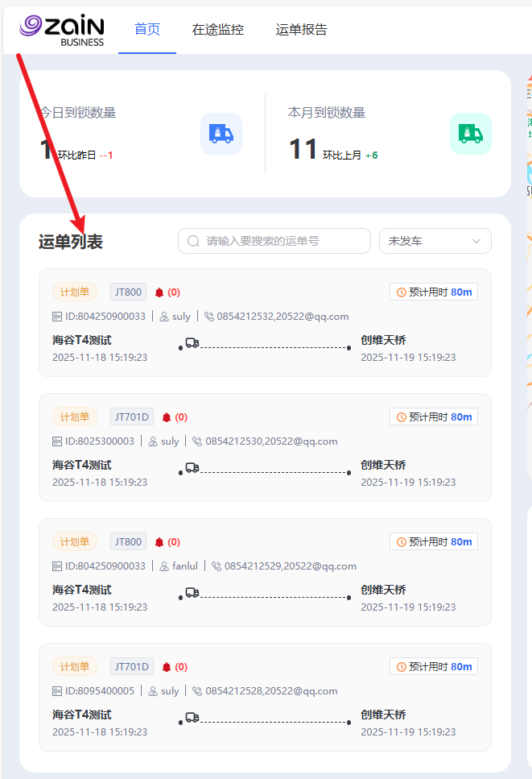The image size is (532, 779).
Task: Click 创维天桥 destination on ID:8025300003 waybill
Action: tap(383, 465)
